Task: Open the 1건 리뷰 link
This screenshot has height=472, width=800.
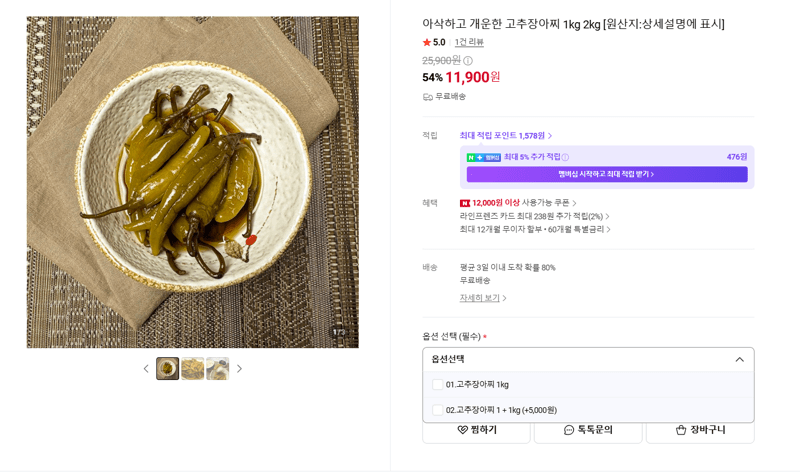Action: 469,42
